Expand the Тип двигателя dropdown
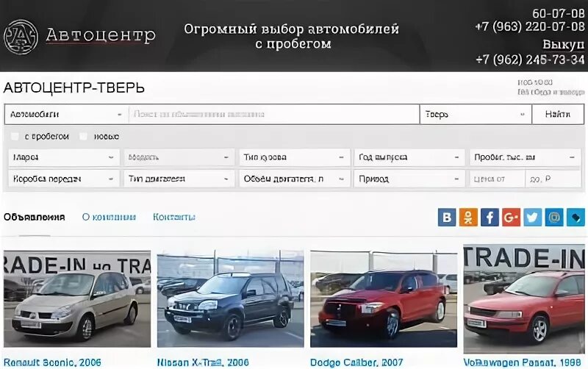Viewport: 588px width, 369px height. tap(179, 179)
